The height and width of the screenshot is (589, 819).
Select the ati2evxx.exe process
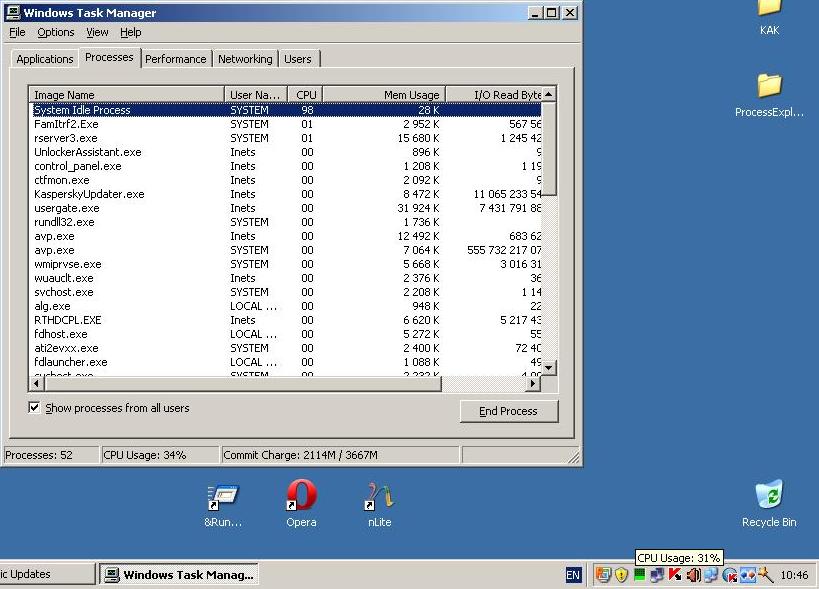[285, 348]
